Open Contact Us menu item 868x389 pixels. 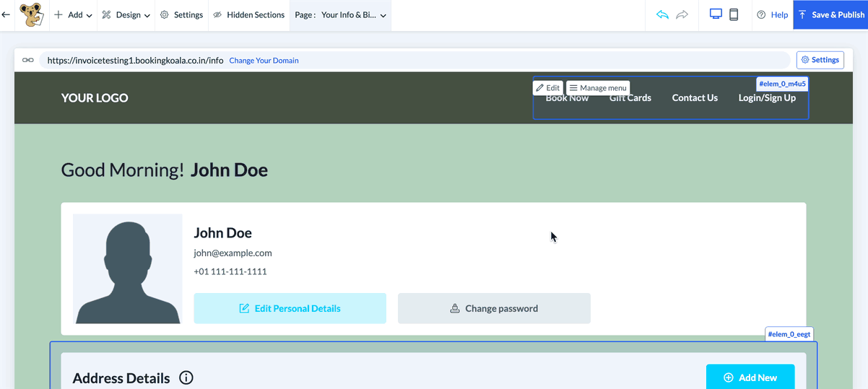(x=695, y=98)
